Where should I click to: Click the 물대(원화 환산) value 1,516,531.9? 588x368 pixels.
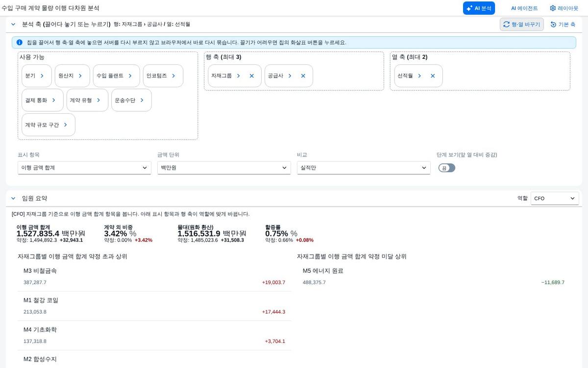[x=199, y=234]
